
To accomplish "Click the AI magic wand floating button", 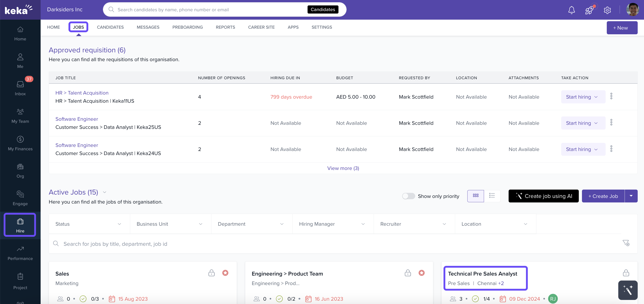I will point(628,290).
